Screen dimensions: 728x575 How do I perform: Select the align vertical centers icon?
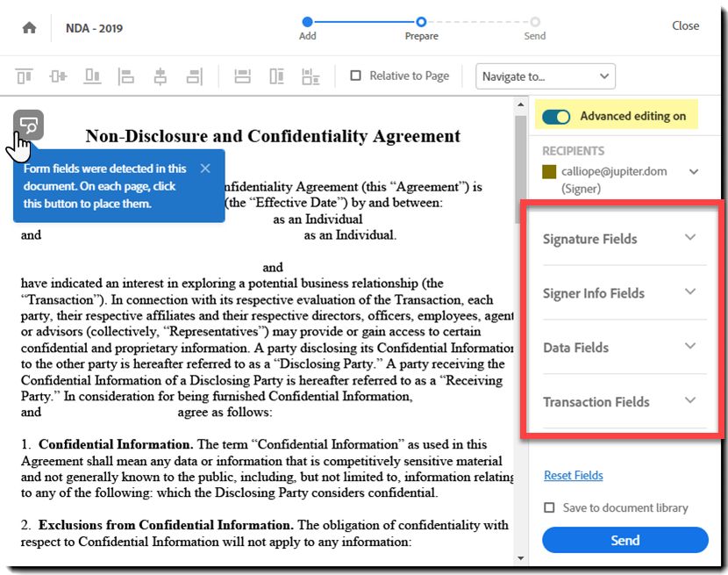coord(58,76)
